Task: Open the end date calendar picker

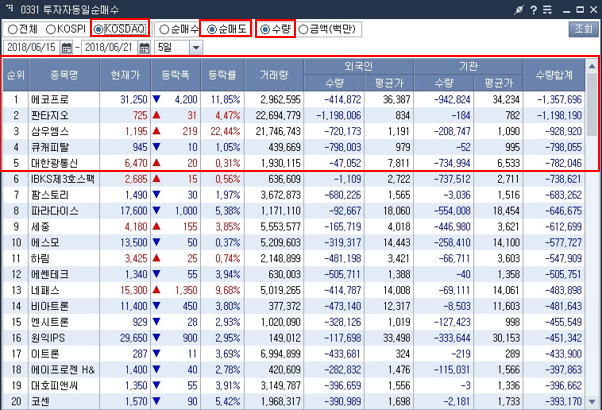Action: [x=144, y=48]
